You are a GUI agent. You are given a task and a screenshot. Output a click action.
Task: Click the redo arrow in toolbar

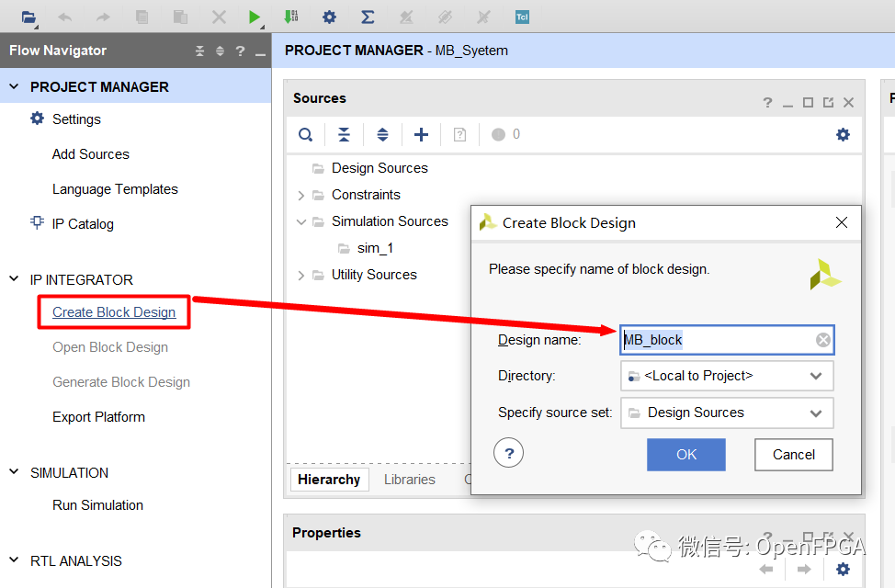(103, 17)
